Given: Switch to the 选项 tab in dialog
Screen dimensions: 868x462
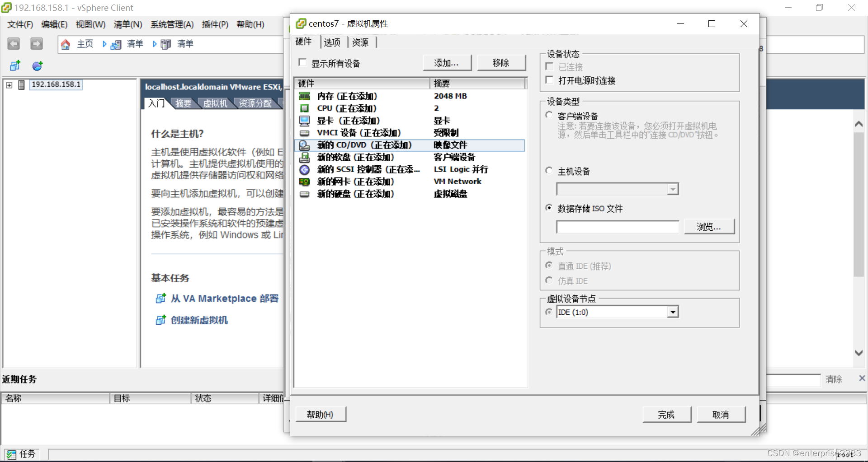Looking at the screenshot, I should pyautogui.click(x=332, y=42).
